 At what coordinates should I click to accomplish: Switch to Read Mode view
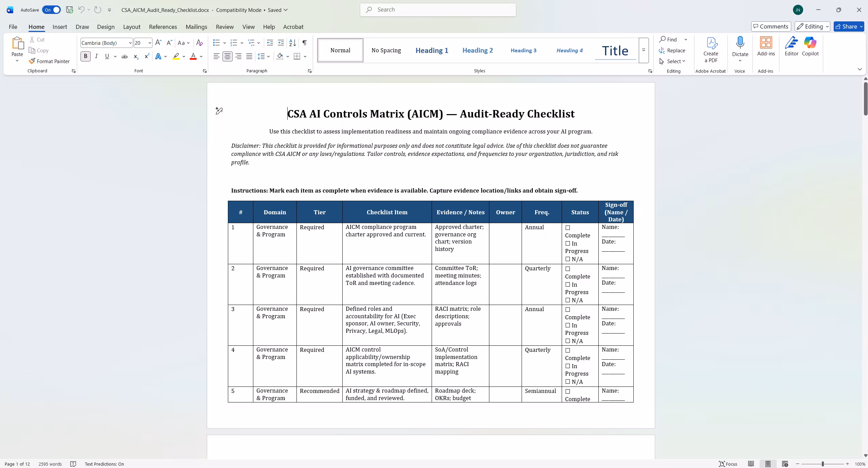coord(751,464)
